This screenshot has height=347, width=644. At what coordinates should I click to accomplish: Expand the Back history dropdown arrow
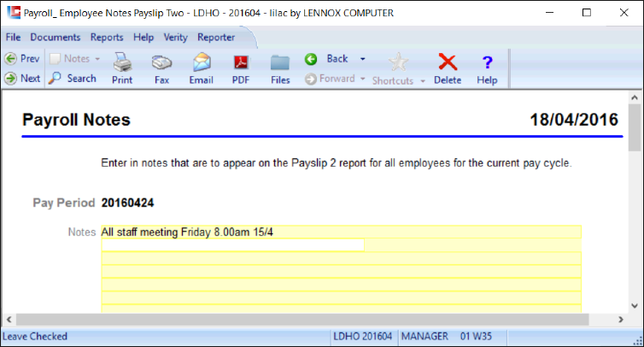coord(363,59)
